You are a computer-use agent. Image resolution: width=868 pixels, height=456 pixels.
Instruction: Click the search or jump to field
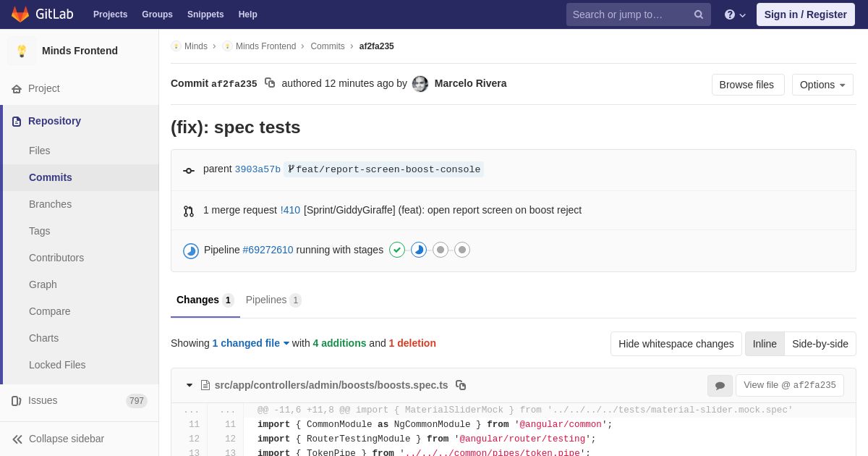[x=628, y=14]
